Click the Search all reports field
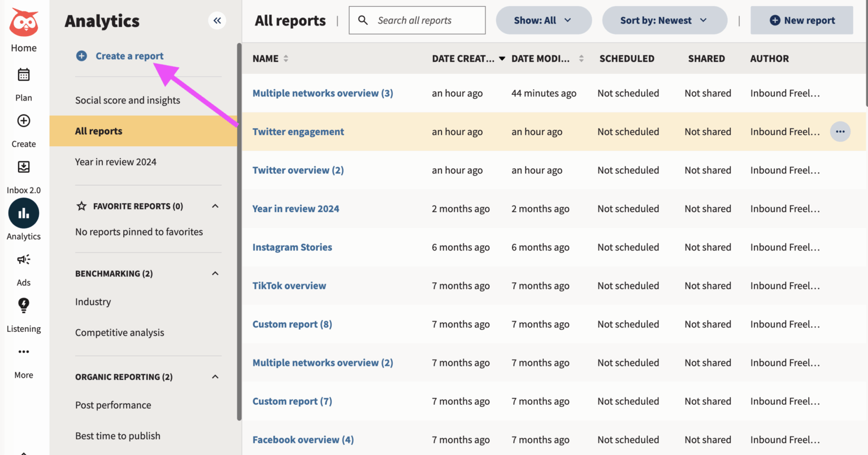868x455 pixels. click(424, 20)
